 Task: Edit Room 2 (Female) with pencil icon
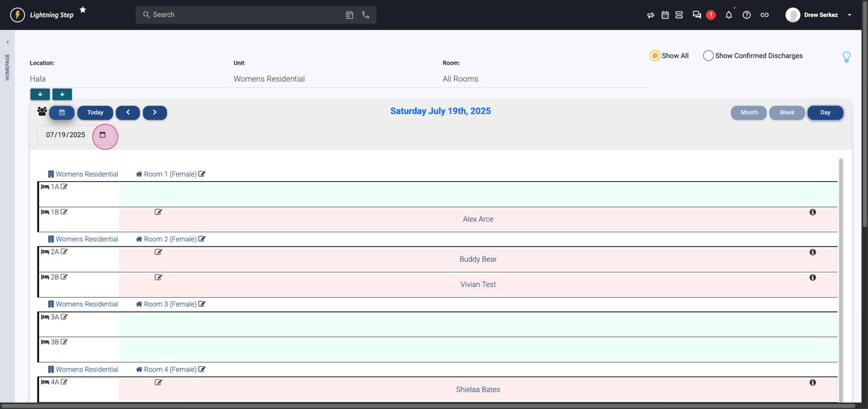(x=202, y=239)
